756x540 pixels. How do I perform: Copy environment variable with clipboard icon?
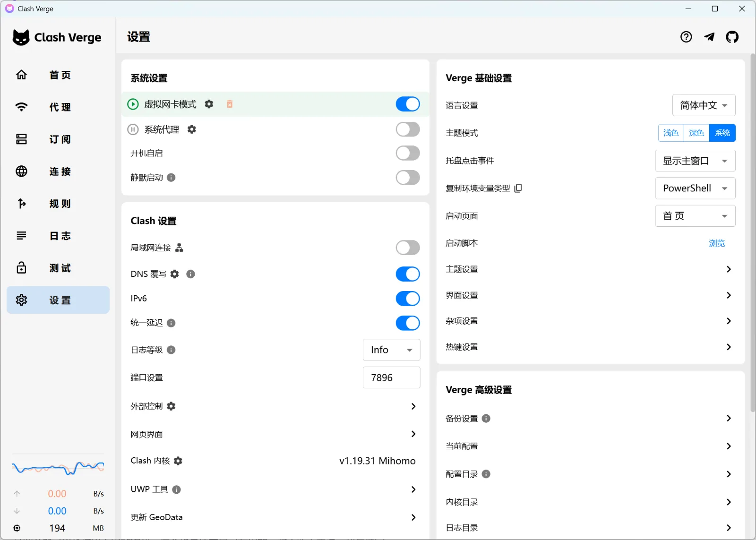tap(518, 188)
